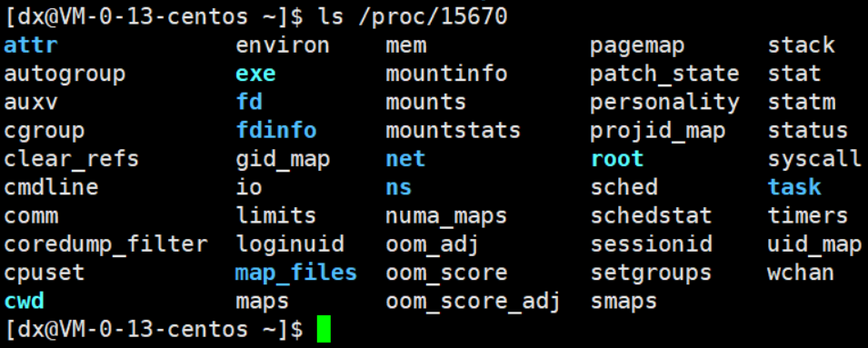Select the 'mountinfo' entry
Image resolution: width=868 pixels, height=348 pixels.
[446, 75]
